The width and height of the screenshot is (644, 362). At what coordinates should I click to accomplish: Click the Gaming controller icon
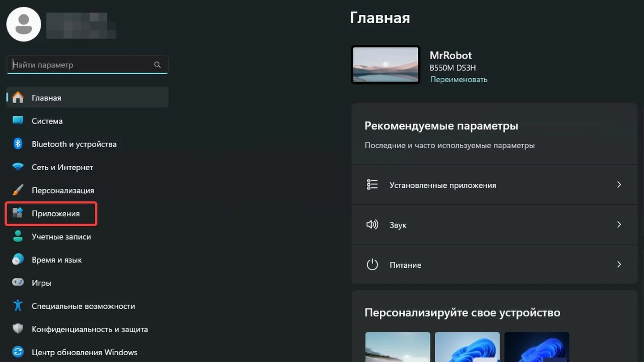click(x=18, y=283)
